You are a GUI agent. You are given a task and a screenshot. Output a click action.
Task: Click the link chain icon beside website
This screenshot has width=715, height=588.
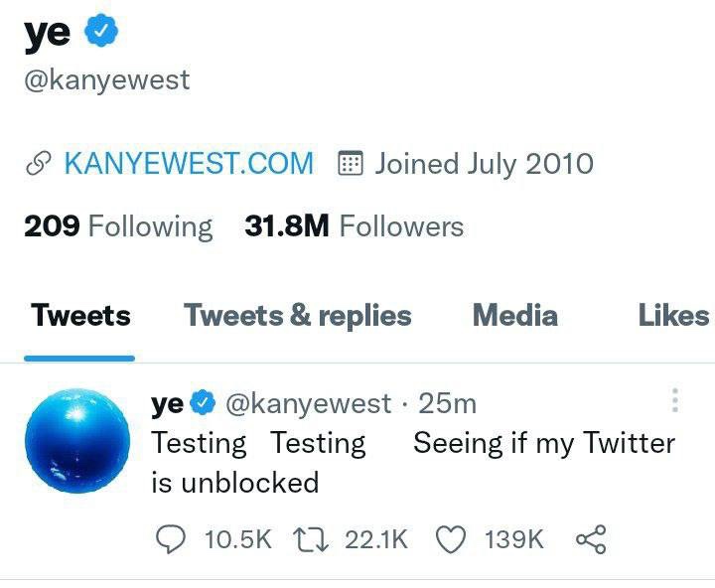[x=38, y=164]
